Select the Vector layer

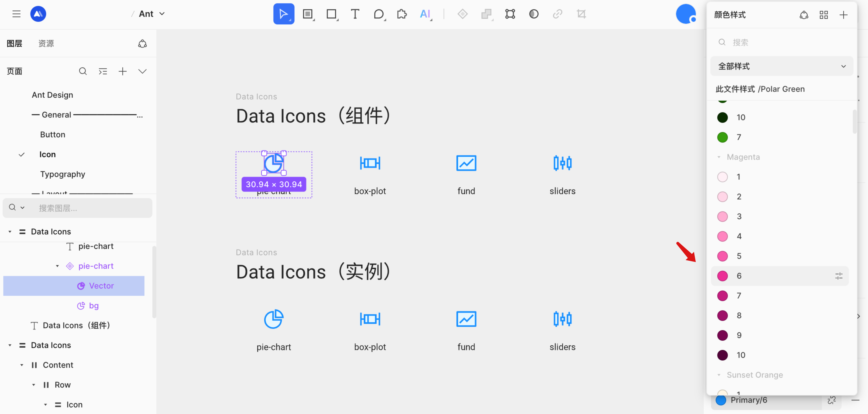pyautogui.click(x=74, y=286)
